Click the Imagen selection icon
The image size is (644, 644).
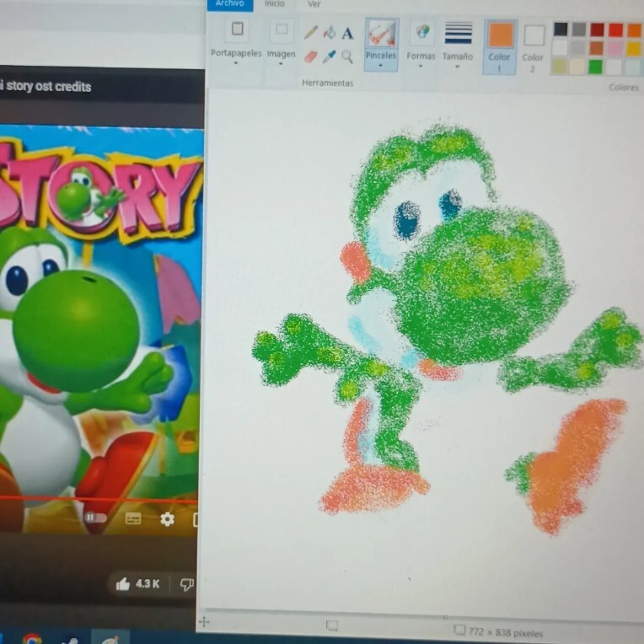click(x=282, y=30)
